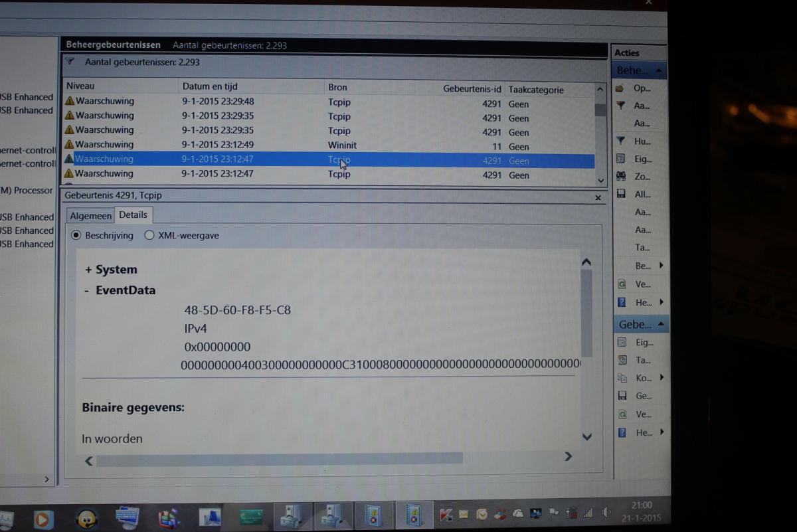Close the Gebeurtenis 4291 details pane
Viewport: 797px width, 532px height.
[x=598, y=198]
